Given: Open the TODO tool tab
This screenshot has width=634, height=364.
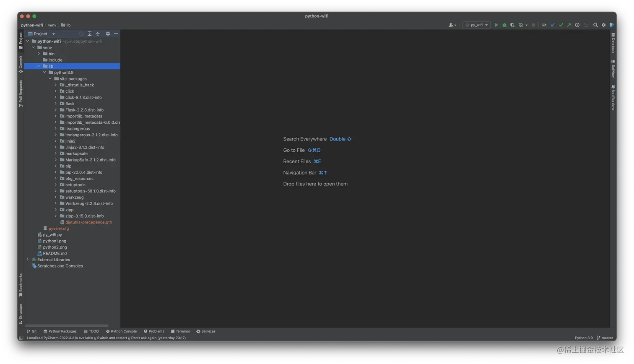Looking at the screenshot, I should (x=91, y=331).
